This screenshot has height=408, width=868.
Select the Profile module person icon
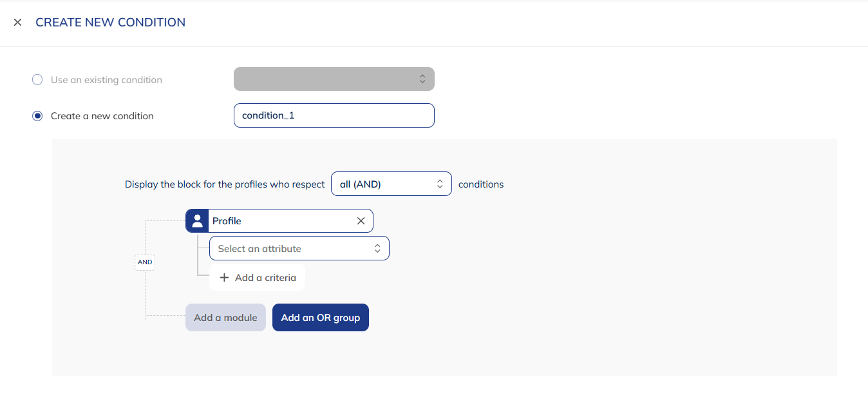click(x=197, y=220)
